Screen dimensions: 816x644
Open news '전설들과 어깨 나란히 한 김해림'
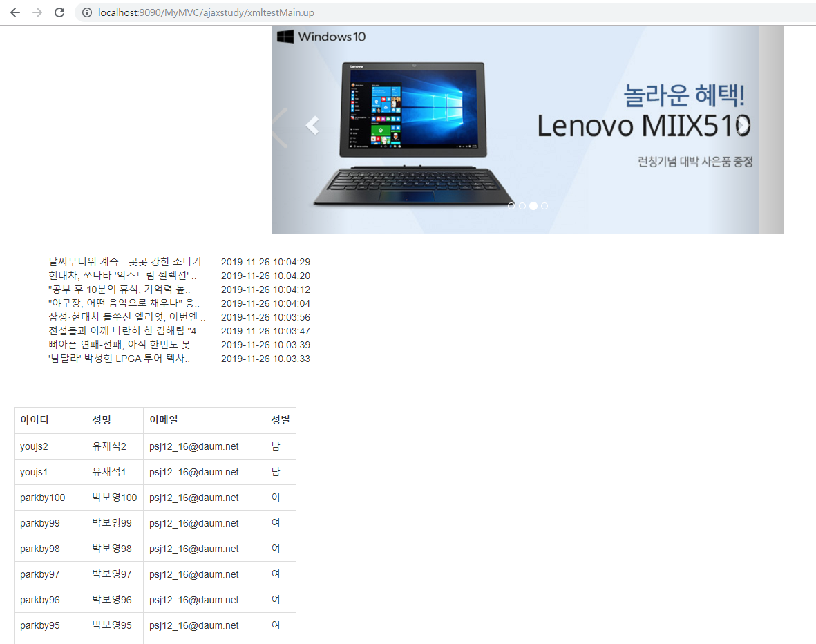click(125, 330)
